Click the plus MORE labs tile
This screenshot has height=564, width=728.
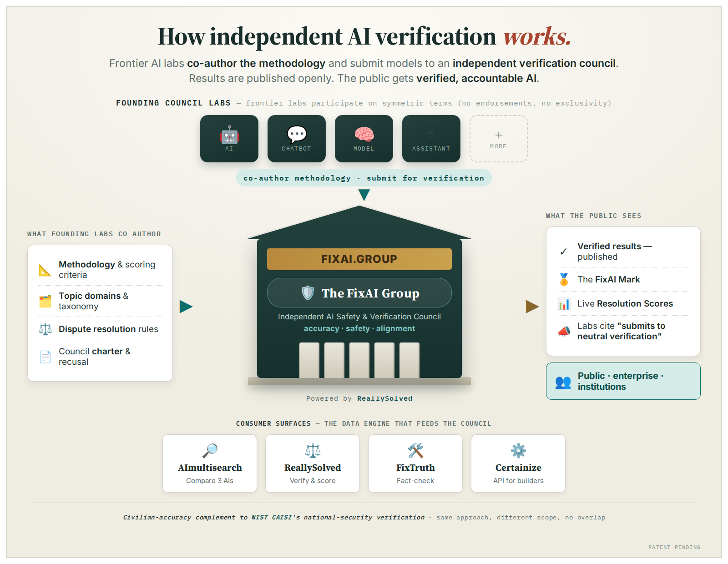point(499,139)
